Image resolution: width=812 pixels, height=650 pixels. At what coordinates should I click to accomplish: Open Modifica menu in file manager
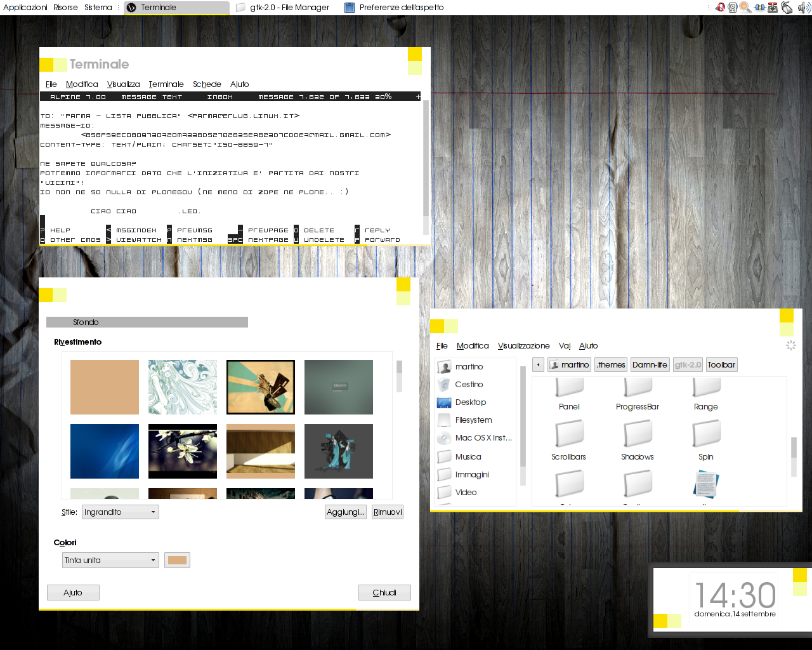[473, 345]
